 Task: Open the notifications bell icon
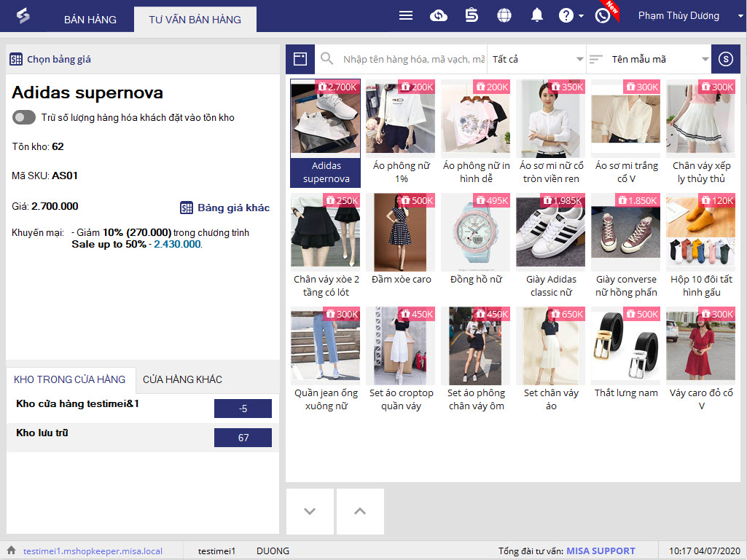pyautogui.click(x=537, y=16)
